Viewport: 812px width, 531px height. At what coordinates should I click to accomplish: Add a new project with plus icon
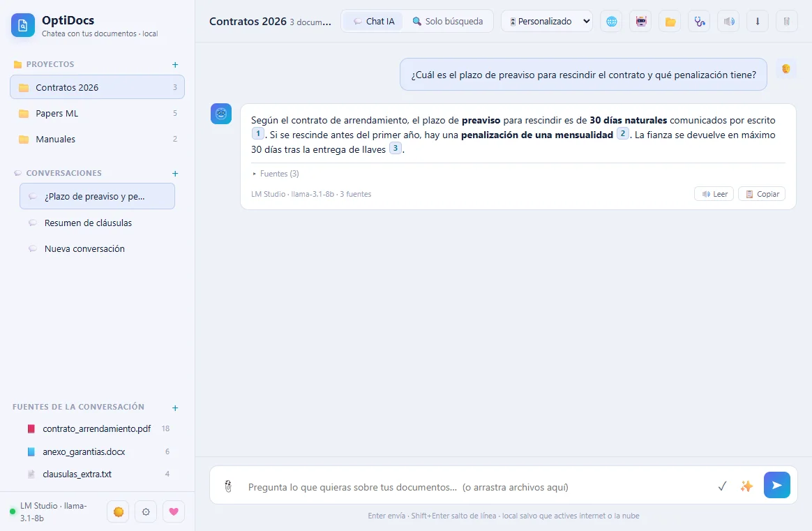click(175, 65)
